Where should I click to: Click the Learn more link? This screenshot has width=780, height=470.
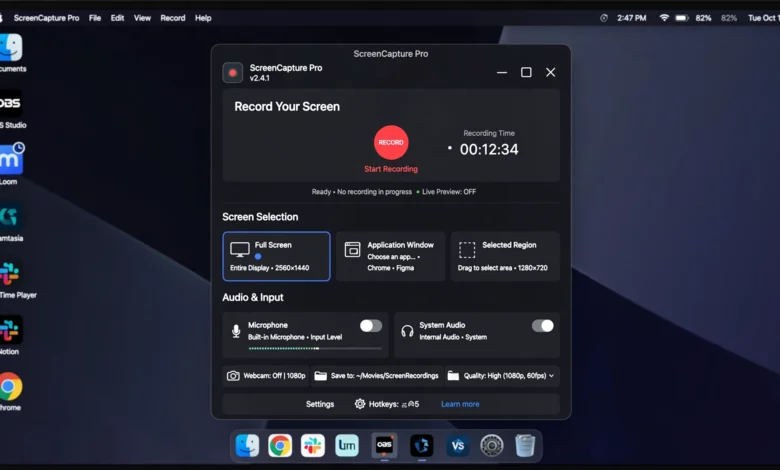[x=460, y=404]
